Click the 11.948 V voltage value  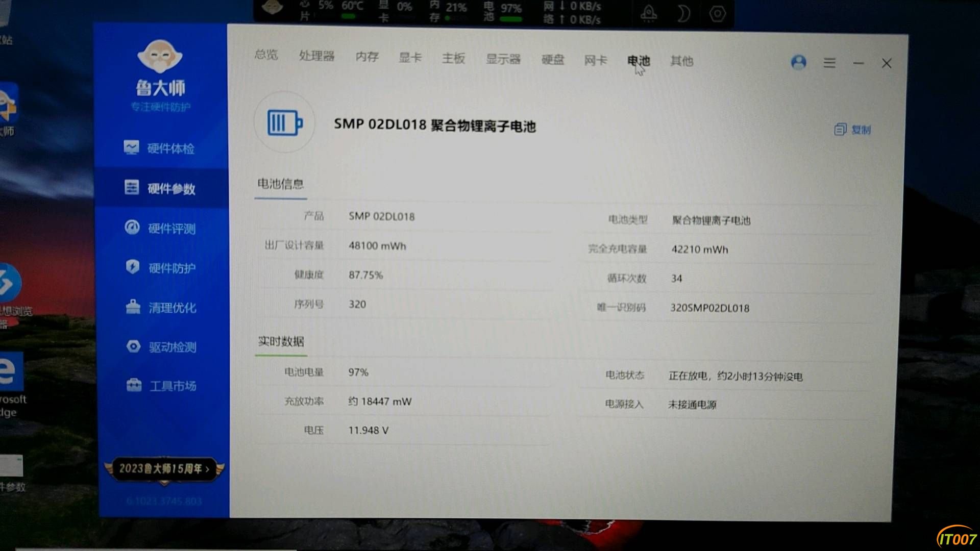pyautogui.click(x=368, y=431)
